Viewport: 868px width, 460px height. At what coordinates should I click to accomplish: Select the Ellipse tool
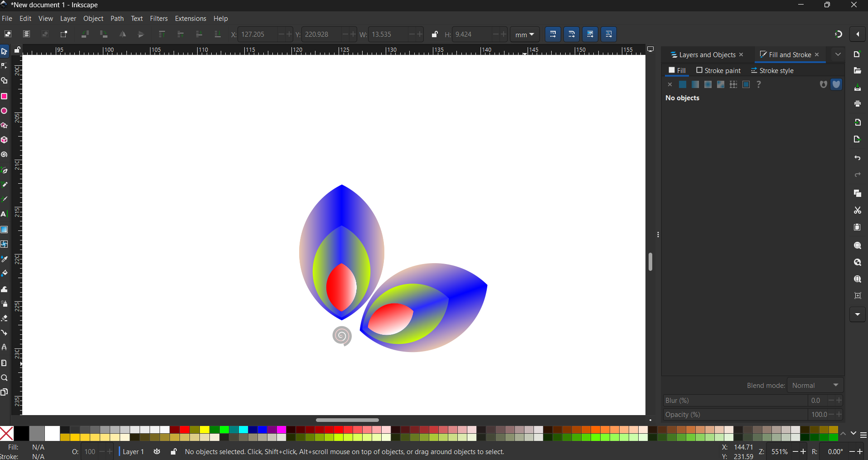point(5,111)
